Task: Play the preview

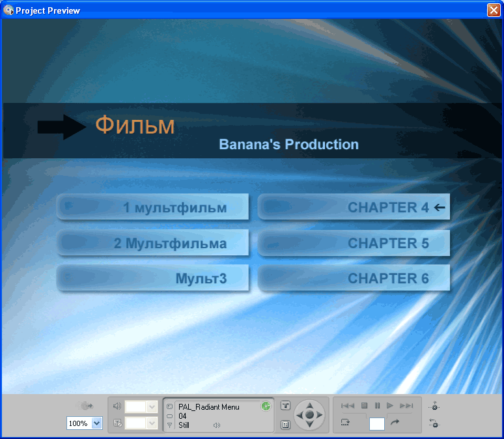Action: point(390,406)
